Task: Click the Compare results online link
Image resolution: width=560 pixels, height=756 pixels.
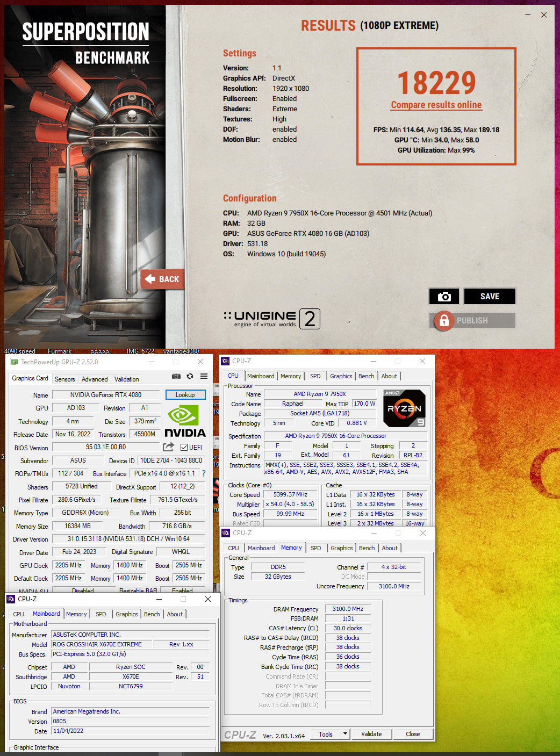Action: click(436, 105)
